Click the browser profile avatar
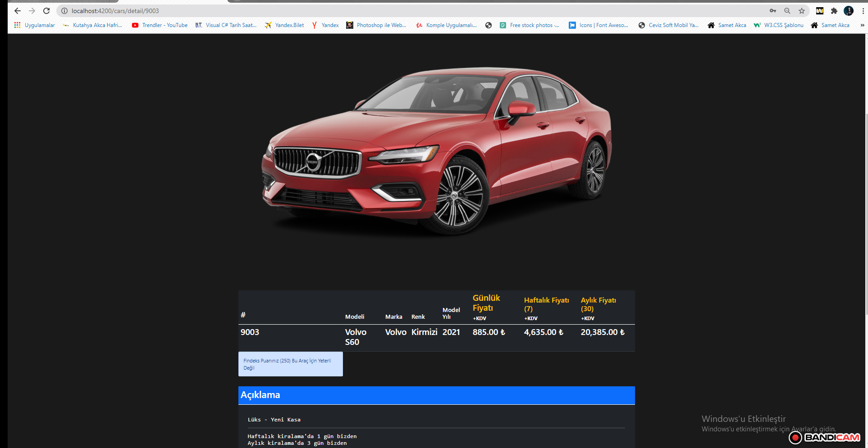The height and width of the screenshot is (448, 868). coord(849,10)
